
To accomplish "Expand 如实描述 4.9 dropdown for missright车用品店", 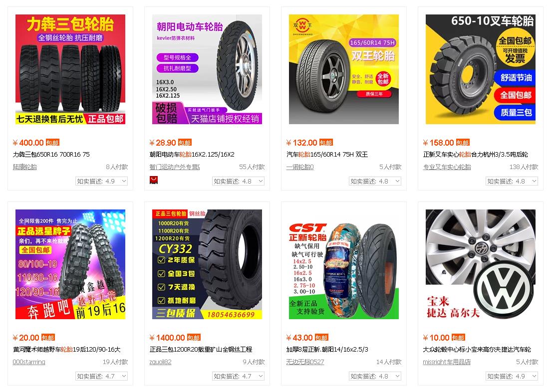I will tap(512, 376).
